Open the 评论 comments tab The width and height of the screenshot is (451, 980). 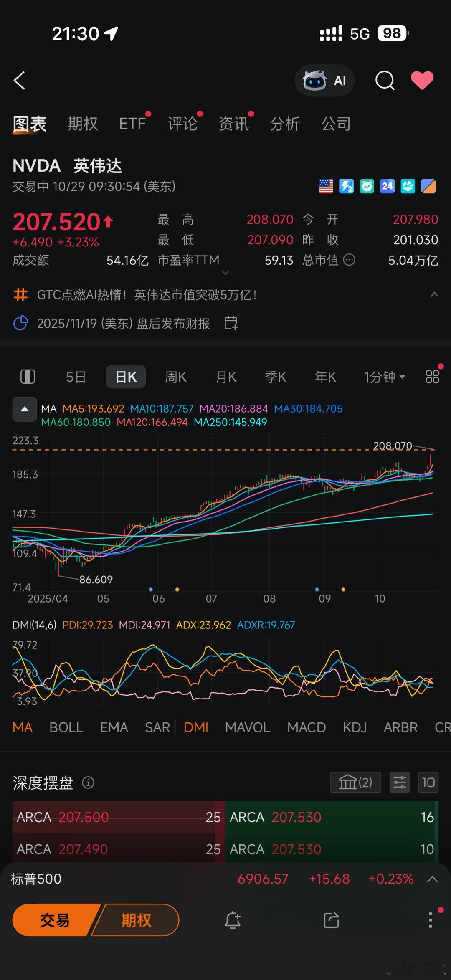pyautogui.click(x=182, y=124)
